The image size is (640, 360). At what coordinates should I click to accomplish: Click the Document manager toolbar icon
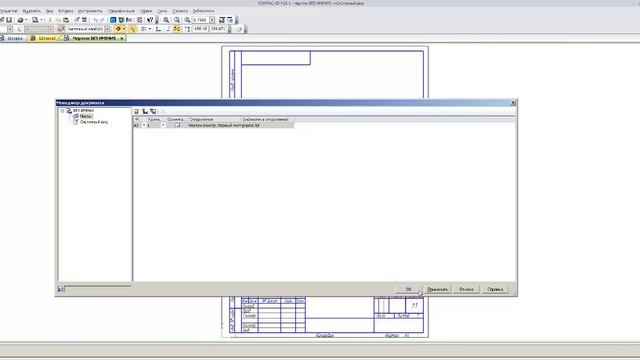[x=113, y=20]
